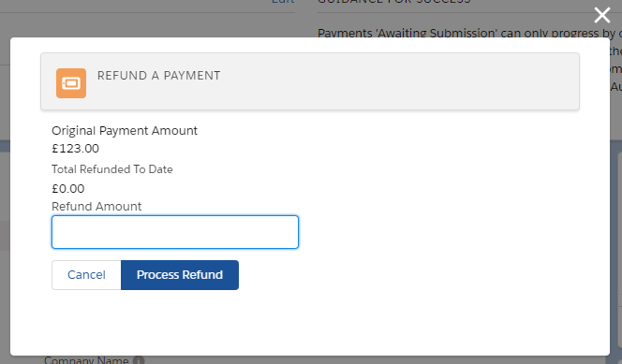This screenshot has width=622, height=364.
Task: Click the REFUND A PAYMENT heading text
Action: tap(158, 75)
